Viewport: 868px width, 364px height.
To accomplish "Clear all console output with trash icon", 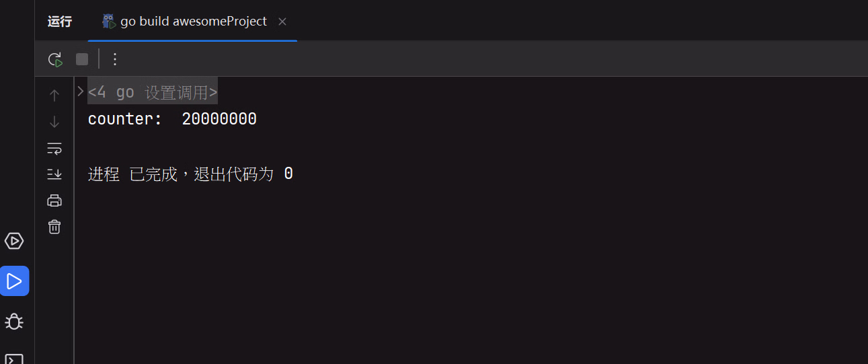I will [54, 227].
